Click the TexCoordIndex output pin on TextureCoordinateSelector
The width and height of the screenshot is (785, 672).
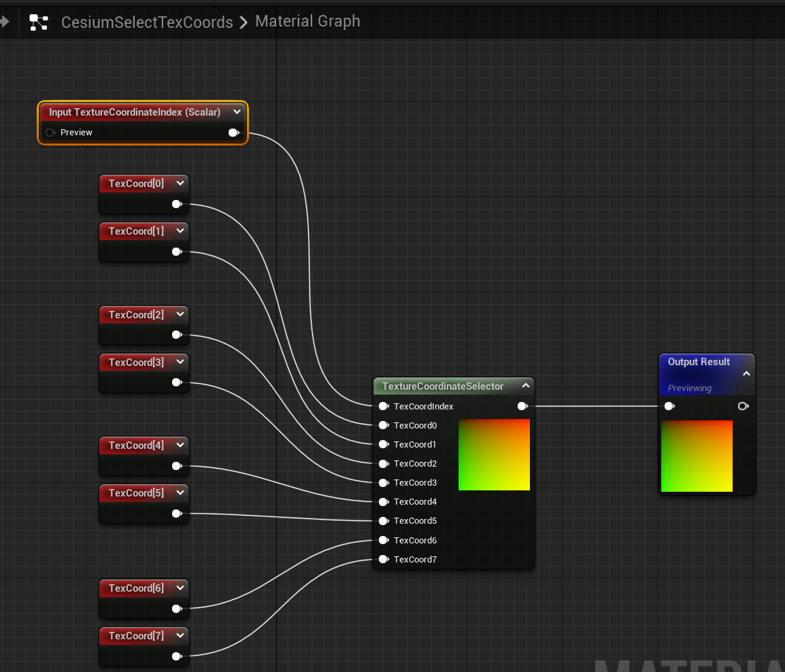tap(522, 406)
